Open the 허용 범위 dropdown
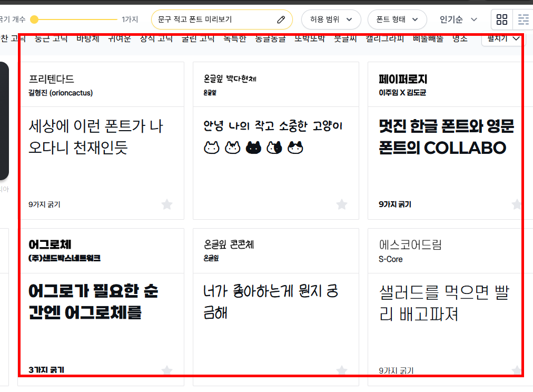Viewport: 533px width, 392px height. (x=330, y=19)
